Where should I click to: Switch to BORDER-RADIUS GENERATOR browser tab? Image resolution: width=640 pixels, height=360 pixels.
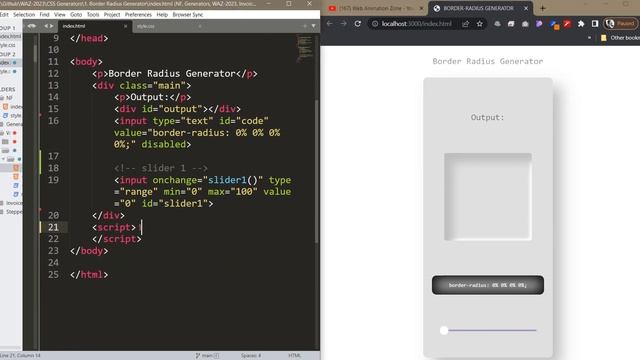coord(479,8)
